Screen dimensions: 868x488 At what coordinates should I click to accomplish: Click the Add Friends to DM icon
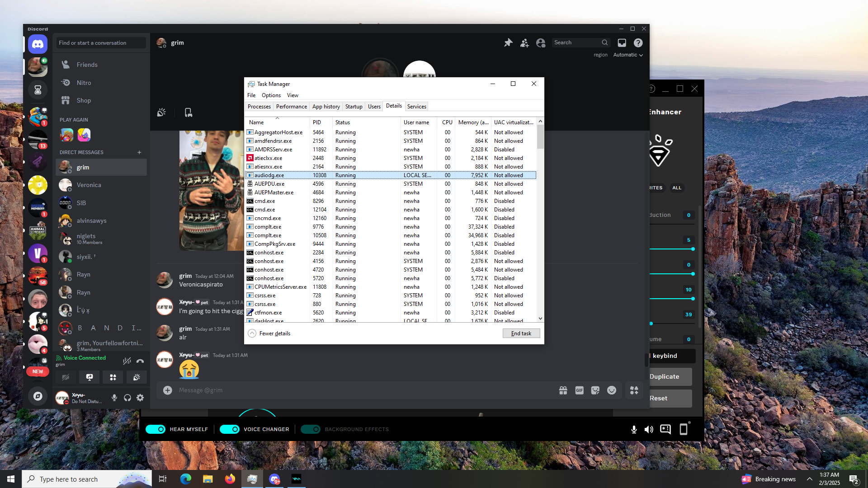(524, 42)
